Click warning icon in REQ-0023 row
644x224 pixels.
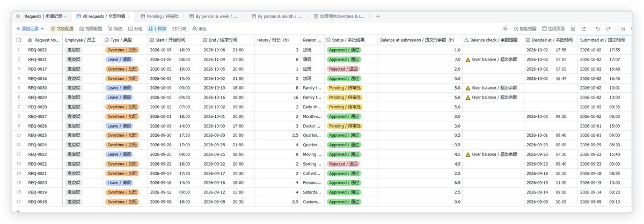467,154
